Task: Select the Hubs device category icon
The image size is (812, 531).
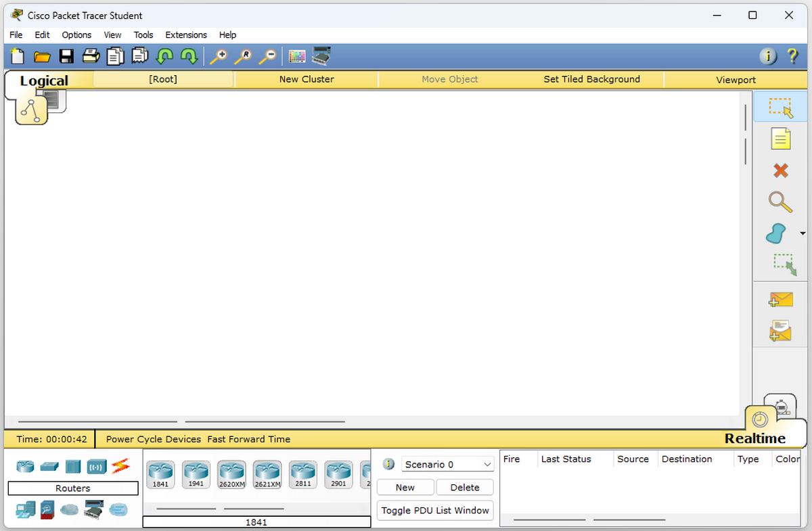Action: [x=73, y=466]
